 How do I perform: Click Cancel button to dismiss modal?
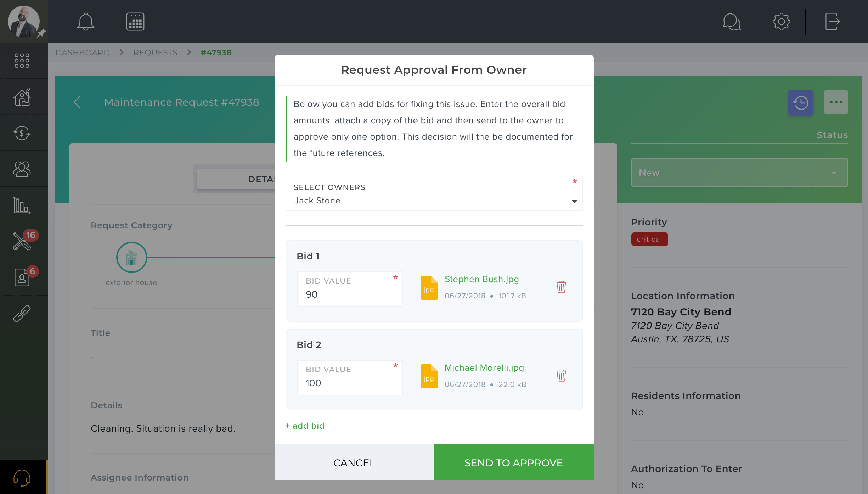(354, 462)
